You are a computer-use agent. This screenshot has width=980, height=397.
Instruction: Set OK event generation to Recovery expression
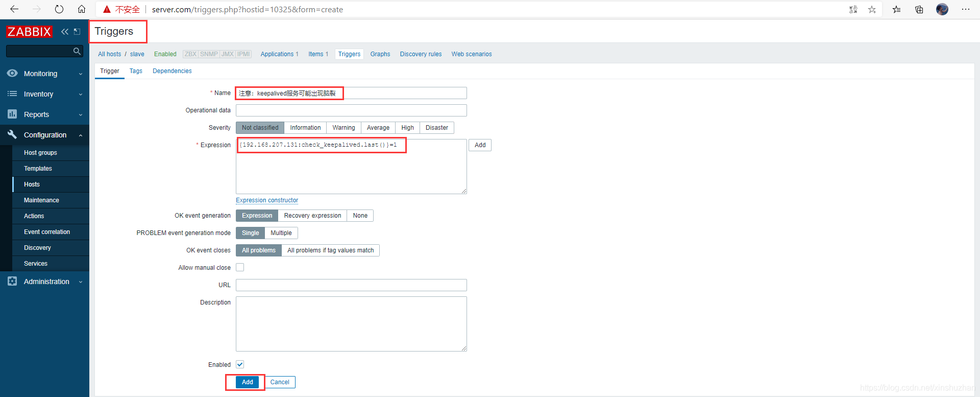312,216
